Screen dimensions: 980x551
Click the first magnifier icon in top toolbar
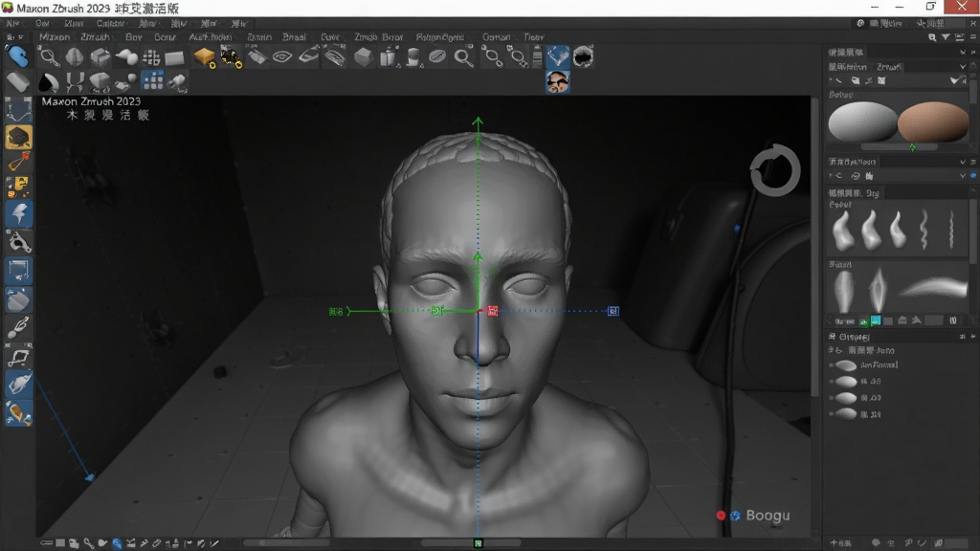click(49, 57)
